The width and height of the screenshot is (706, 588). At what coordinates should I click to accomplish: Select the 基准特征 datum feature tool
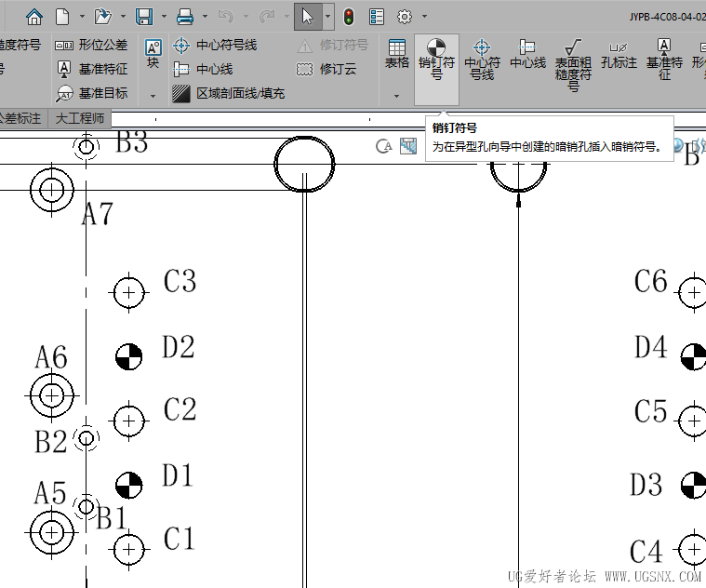click(x=93, y=69)
